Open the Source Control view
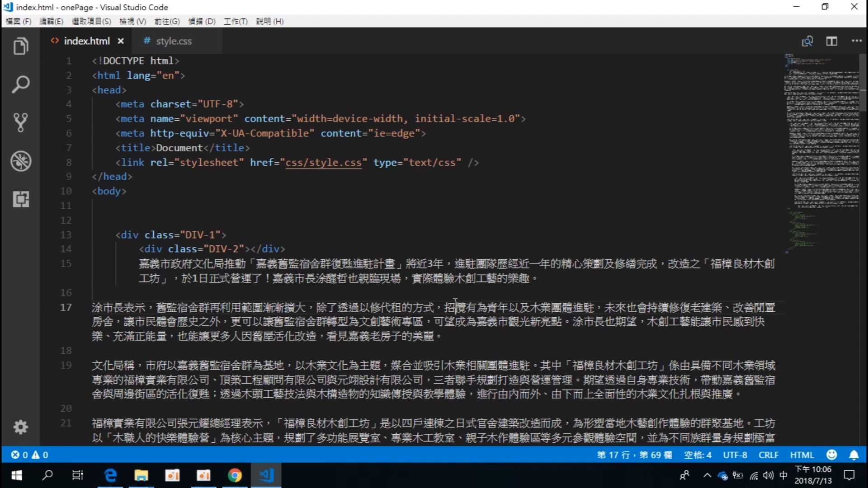Viewport: 868px width, 488px height. 20,122
